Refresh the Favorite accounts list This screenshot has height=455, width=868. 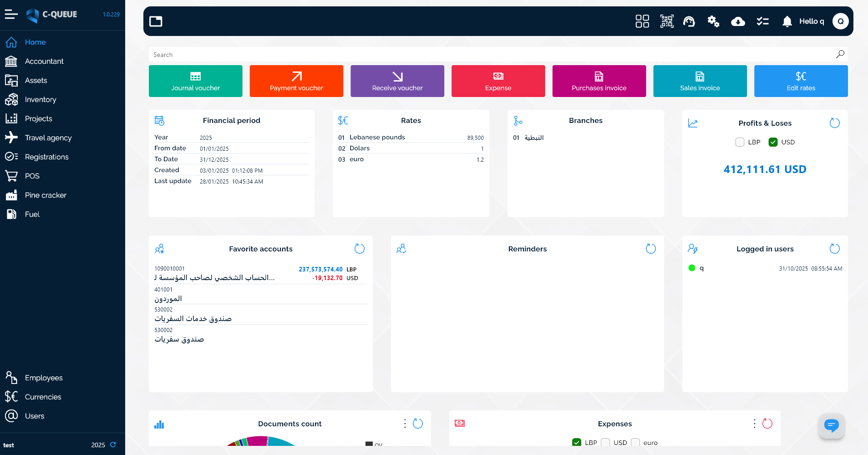[x=360, y=249]
